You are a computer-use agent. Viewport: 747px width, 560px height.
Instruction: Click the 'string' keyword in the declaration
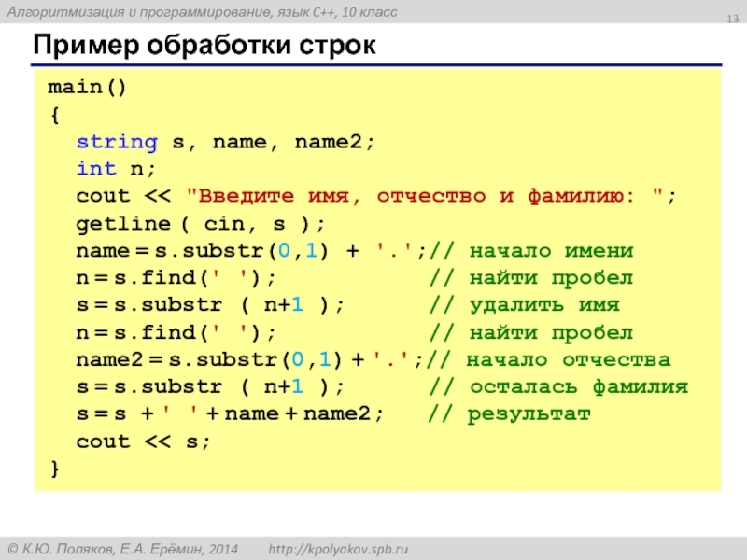[117, 142]
